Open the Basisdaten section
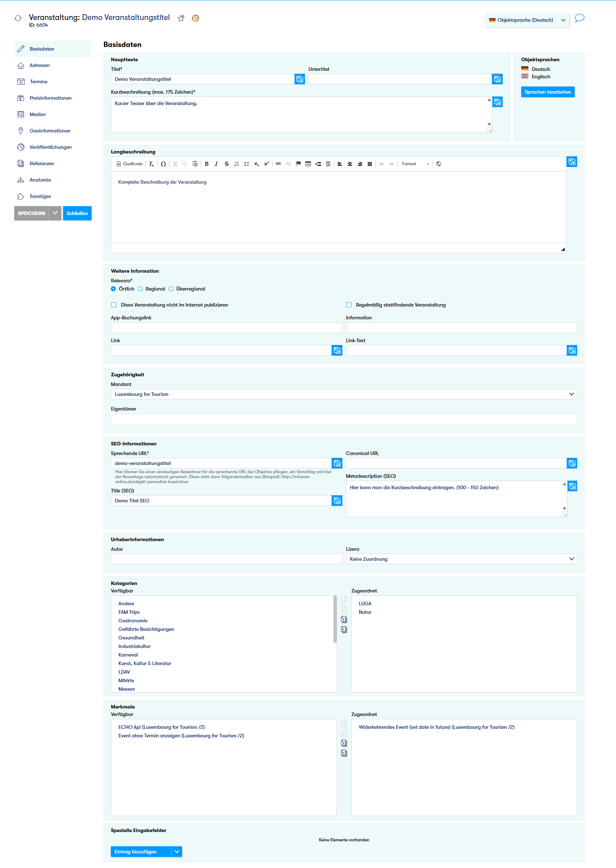The width and height of the screenshot is (616, 868). point(53,49)
